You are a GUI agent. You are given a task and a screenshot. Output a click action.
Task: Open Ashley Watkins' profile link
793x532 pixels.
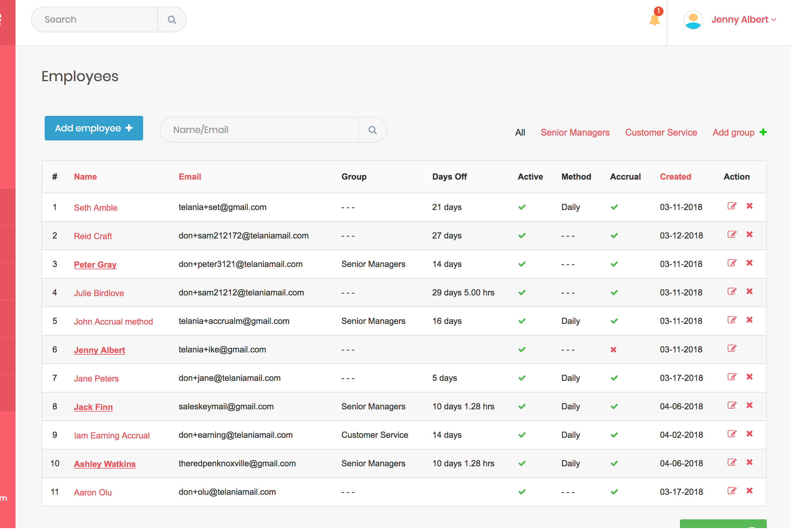[105, 464]
